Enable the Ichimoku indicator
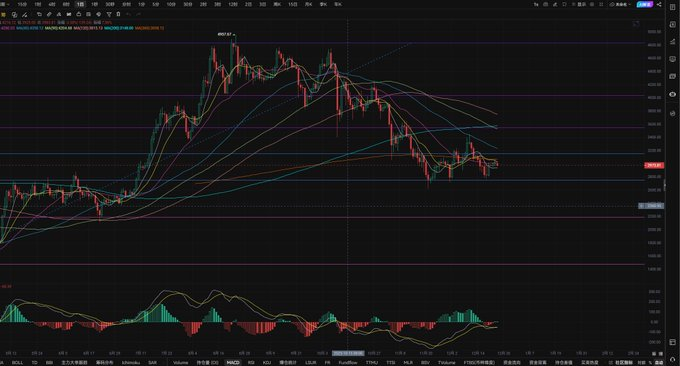The image size is (680, 366). point(131,363)
